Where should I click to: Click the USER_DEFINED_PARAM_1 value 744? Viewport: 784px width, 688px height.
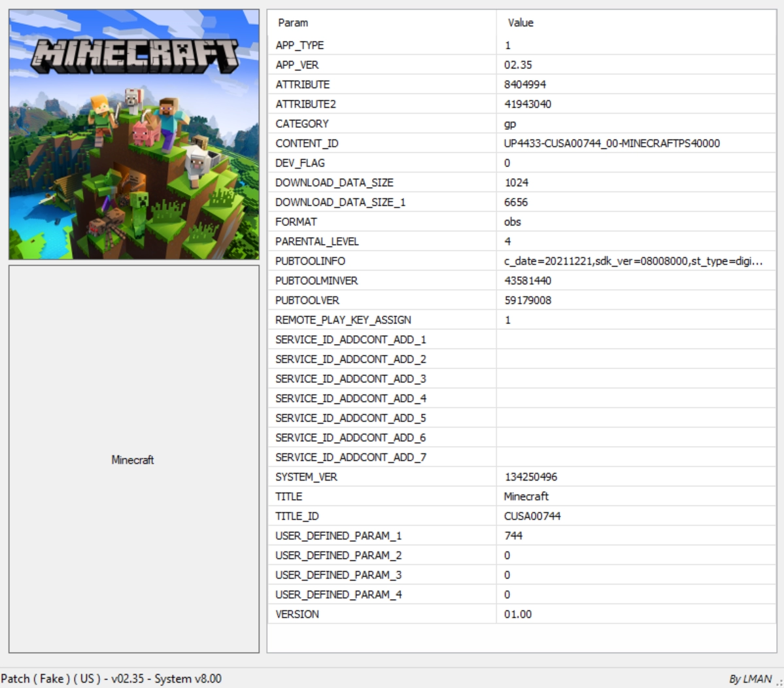tap(513, 536)
